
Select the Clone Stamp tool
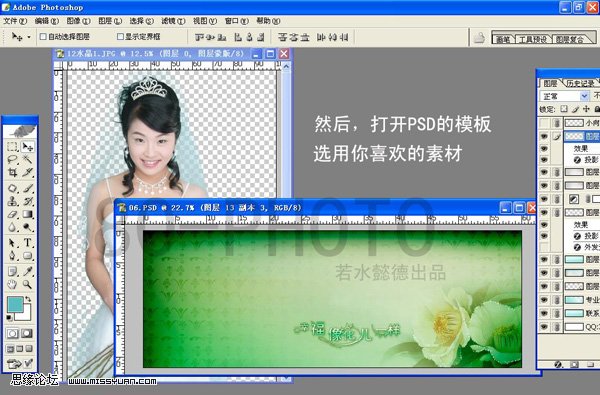pyautogui.click(x=12, y=201)
